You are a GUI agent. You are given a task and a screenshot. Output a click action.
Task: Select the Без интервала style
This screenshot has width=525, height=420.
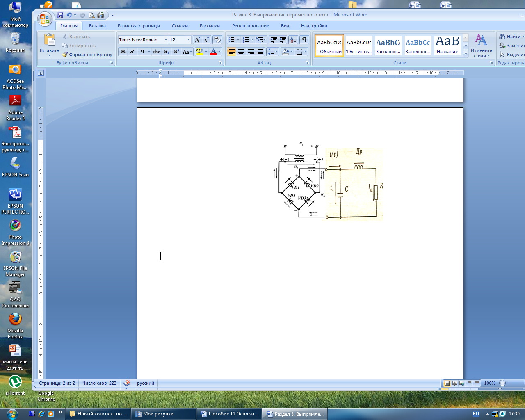click(x=359, y=46)
